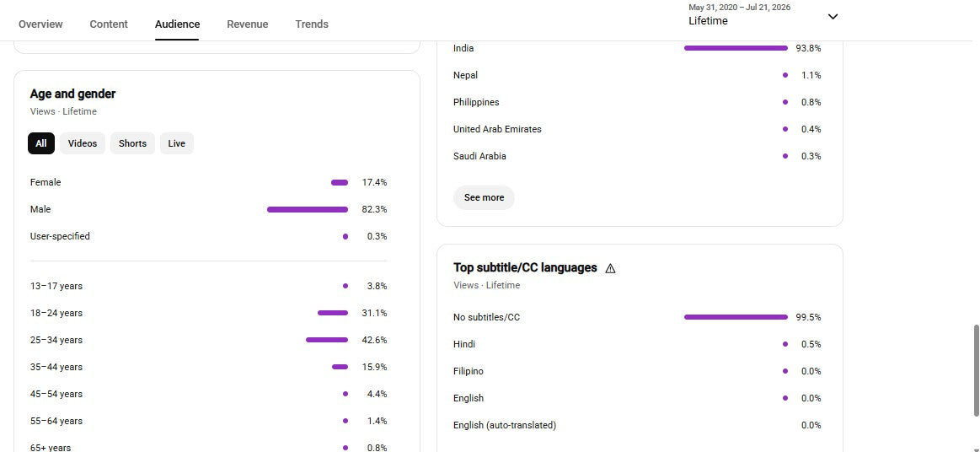Click the warning triangle beside Top subtitle/CC languages
The width and height of the screenshot is (980, 452).
pos(611,268)
